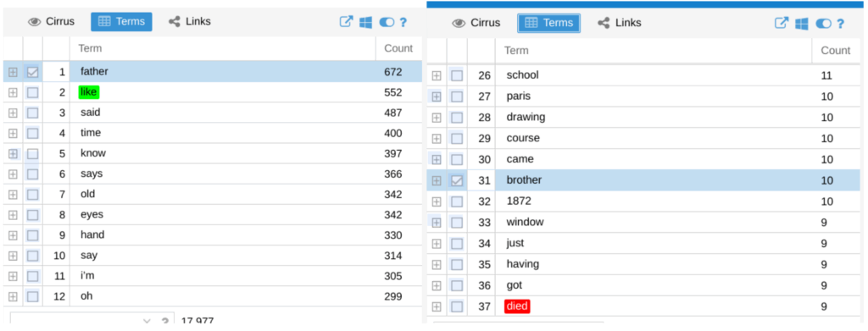Expand the row for term drawing

437,118
